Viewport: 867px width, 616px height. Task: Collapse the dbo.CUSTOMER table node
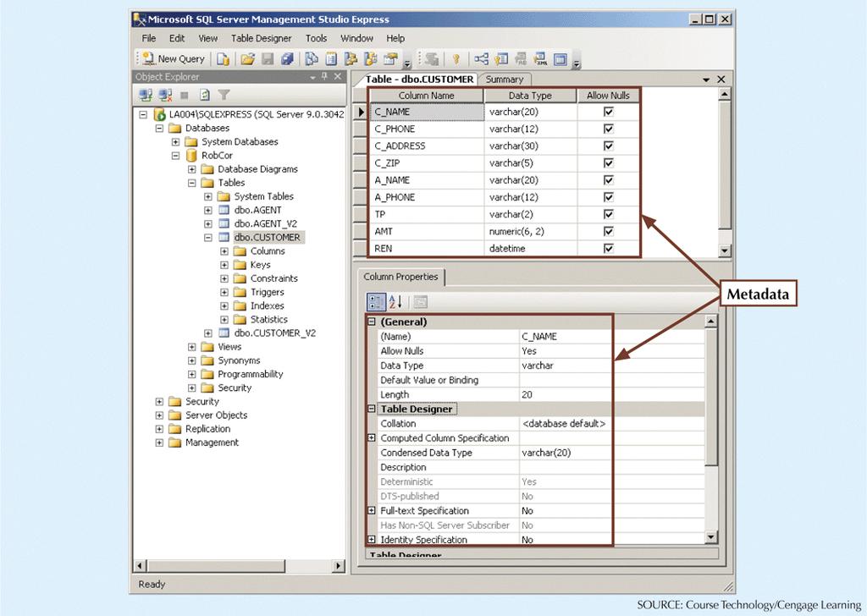[x=208, y=238]
